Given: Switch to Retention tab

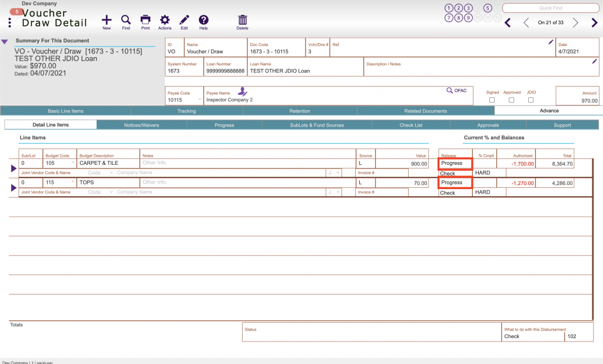Looking at the screenshot, I should coord(300,111).
